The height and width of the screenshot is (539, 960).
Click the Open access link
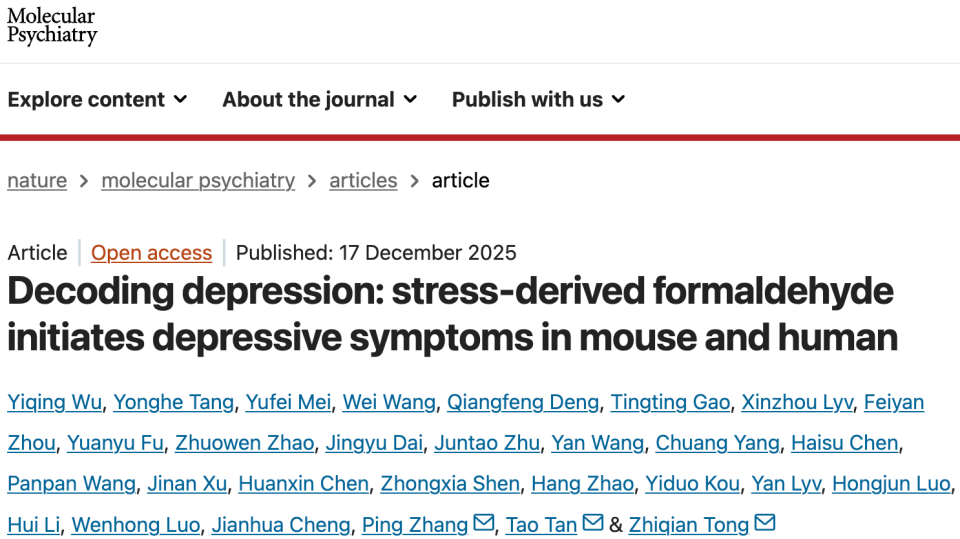pos(151,253)
